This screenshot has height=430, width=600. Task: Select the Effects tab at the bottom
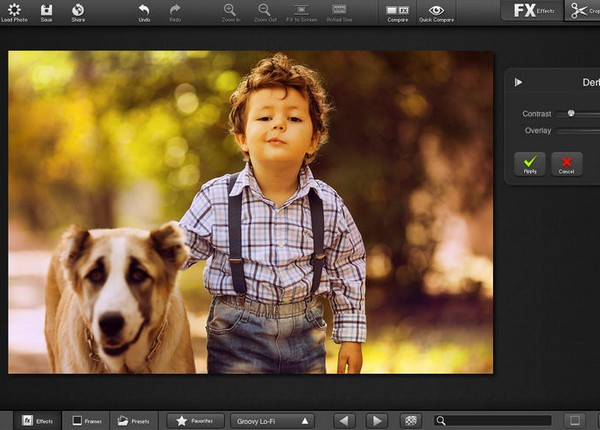point(38,421)
